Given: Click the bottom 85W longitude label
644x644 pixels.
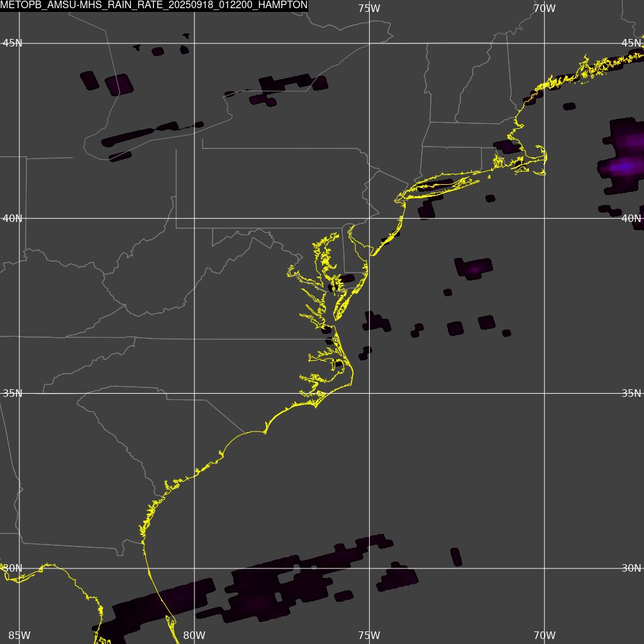Looking at the screenshot, I should pos(19,635).
